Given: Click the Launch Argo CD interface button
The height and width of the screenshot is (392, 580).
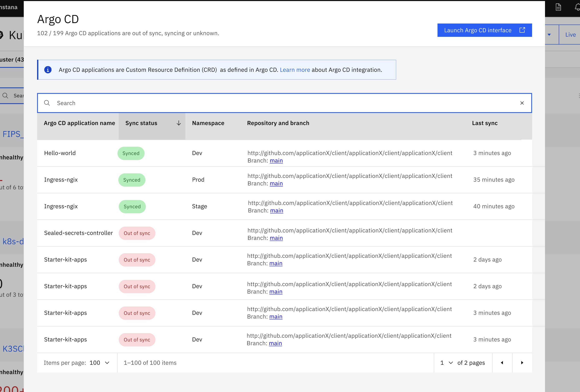Looking at the screenshot, I should (484, 30).
